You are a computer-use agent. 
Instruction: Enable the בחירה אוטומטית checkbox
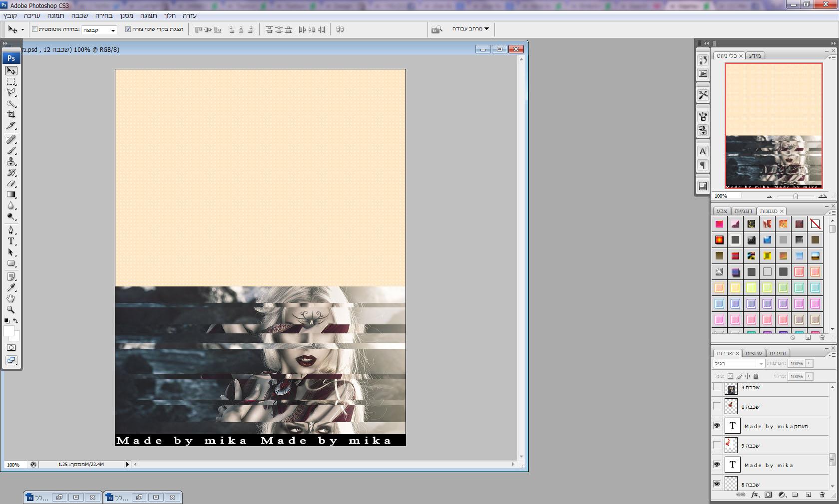(35, 29)
